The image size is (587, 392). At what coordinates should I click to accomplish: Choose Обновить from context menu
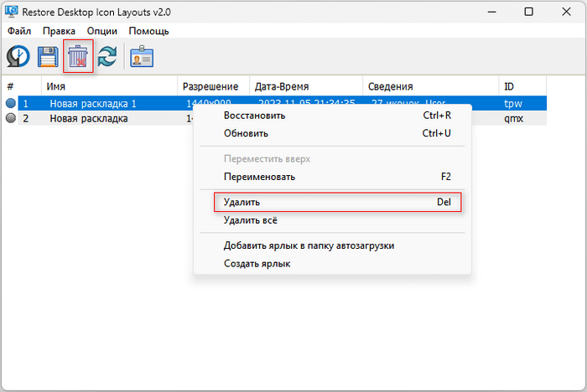coord(332,133)
